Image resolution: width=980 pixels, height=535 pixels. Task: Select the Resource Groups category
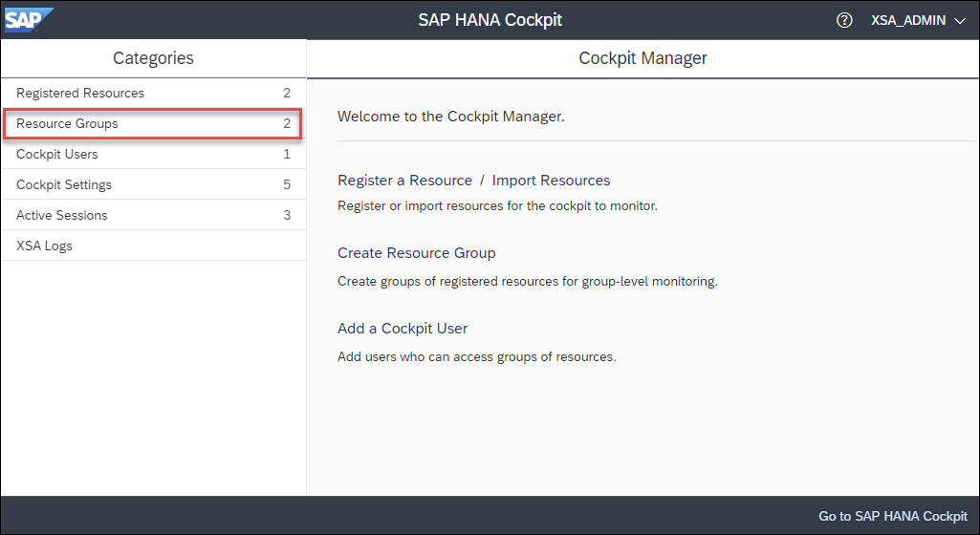(153, 123)
